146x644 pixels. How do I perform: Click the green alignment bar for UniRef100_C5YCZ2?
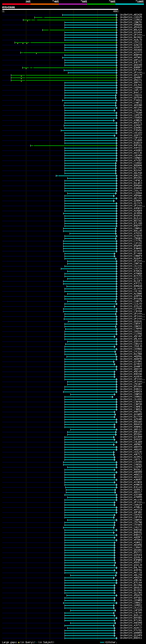click(x=66, y=42)
